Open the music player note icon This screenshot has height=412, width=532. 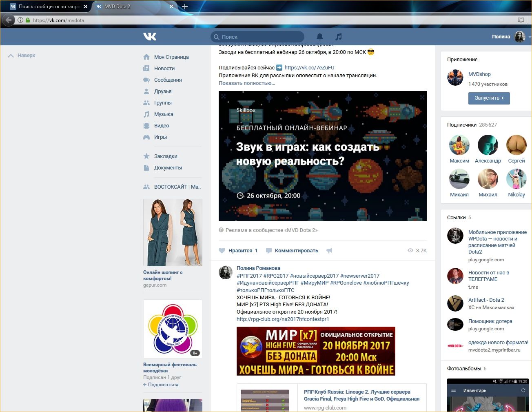(338, 37)
